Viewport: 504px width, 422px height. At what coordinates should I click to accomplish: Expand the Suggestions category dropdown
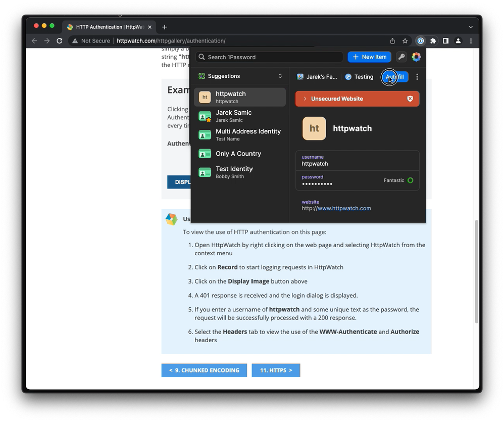pos(280,76)
